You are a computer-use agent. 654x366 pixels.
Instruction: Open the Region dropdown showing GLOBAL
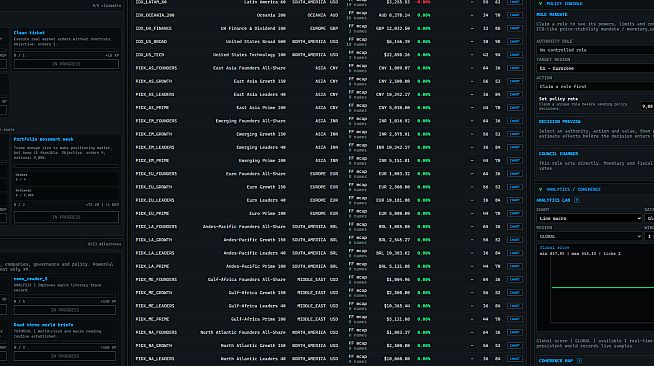click(589, 236)
